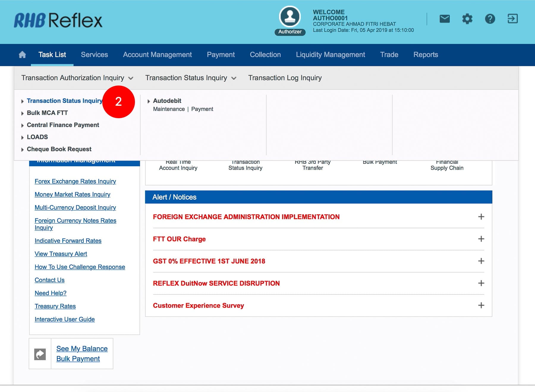Expand the FTT OUR Charge notice

[481, 239]
